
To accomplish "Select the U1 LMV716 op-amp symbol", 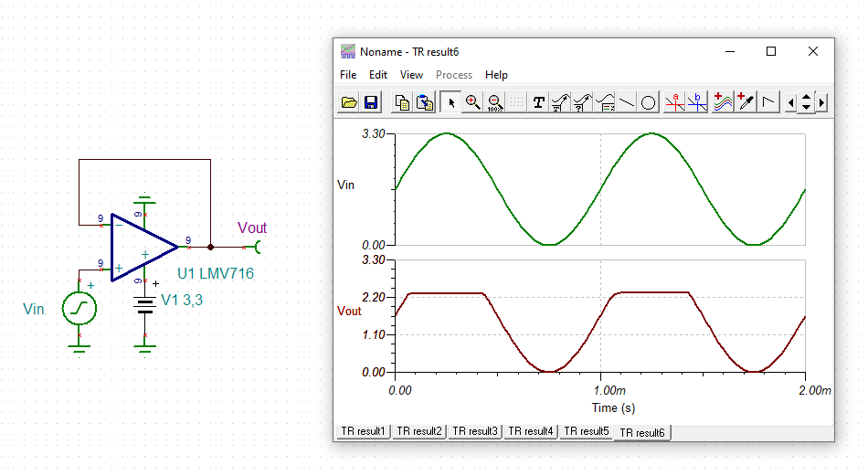I will pyautogui.click(x=143, y=248).
